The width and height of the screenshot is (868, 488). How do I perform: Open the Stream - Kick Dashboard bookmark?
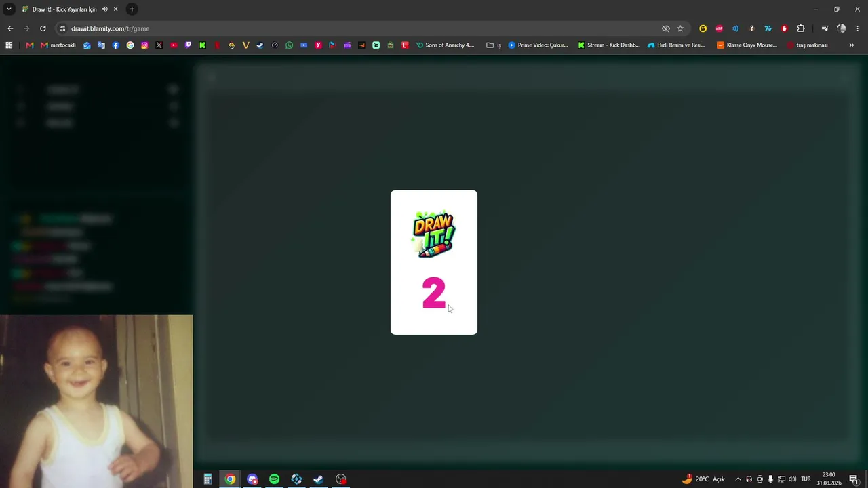608,45
